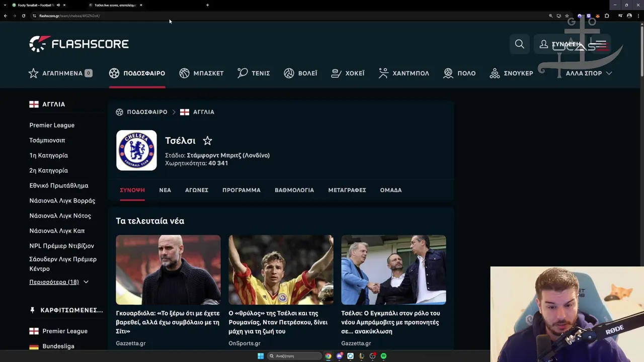This screenshot has height=362, width=644.
Task: Close the Flashscore browser tab
Action: (141, 5)
